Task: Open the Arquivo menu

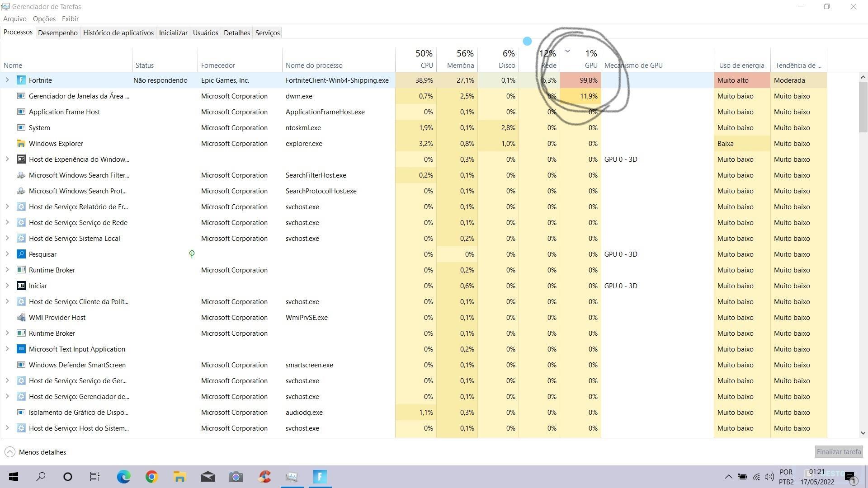Action: 15,19
